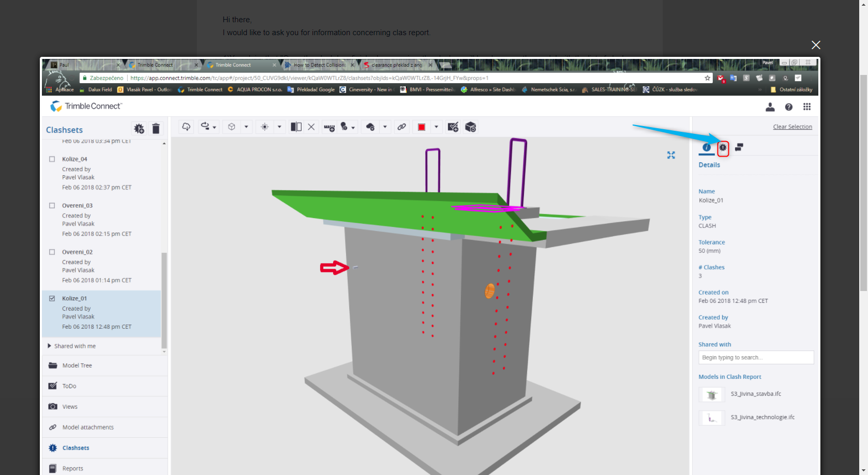The width and height of the screenshot is (868, 475).
Task: Check the Kolize_04 clashset checkbox
Action: pyautogui.click(x=52, y=159)
